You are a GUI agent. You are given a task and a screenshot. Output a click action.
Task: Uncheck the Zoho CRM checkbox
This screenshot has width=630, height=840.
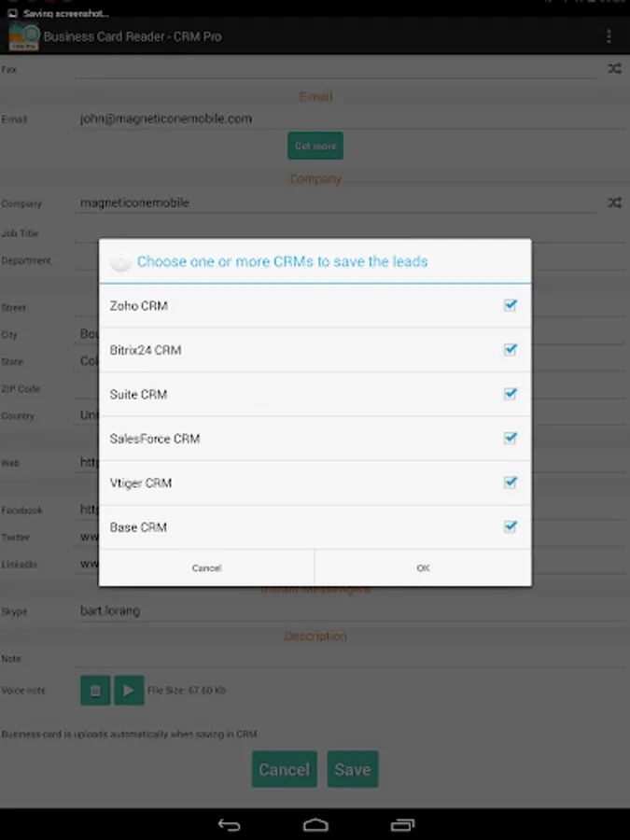(510, 305)
